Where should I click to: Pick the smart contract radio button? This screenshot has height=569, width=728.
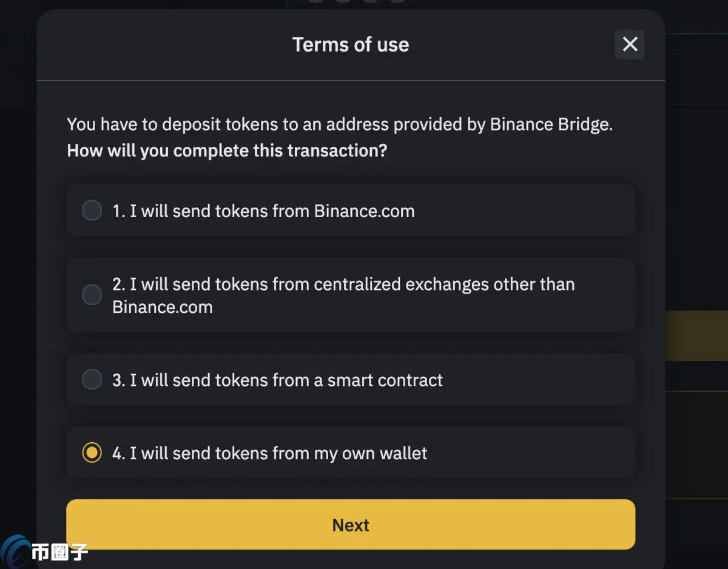[92, 380]
